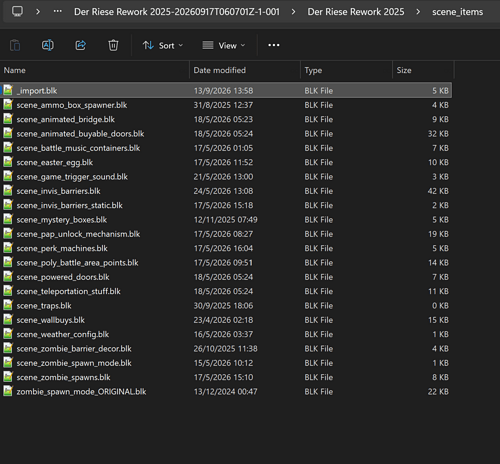Click the Paste clipboard icon in toolbar
This screenshot has height=464, width=500.
15,45
